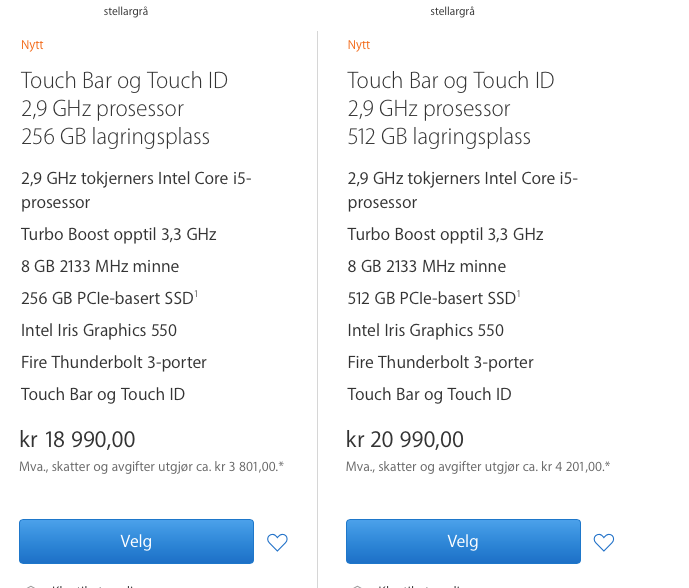Click the kr 18 990,00 price
689x588 pixels.
(77, 439)
